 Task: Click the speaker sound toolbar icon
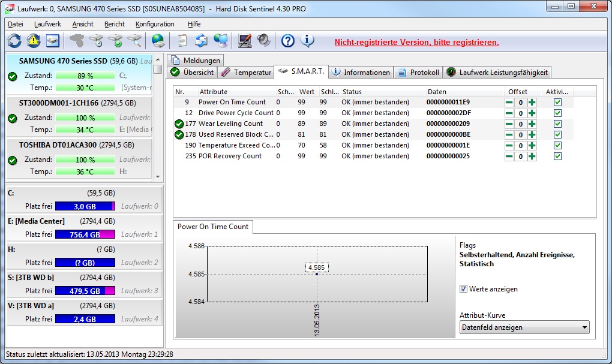[264, 41]
